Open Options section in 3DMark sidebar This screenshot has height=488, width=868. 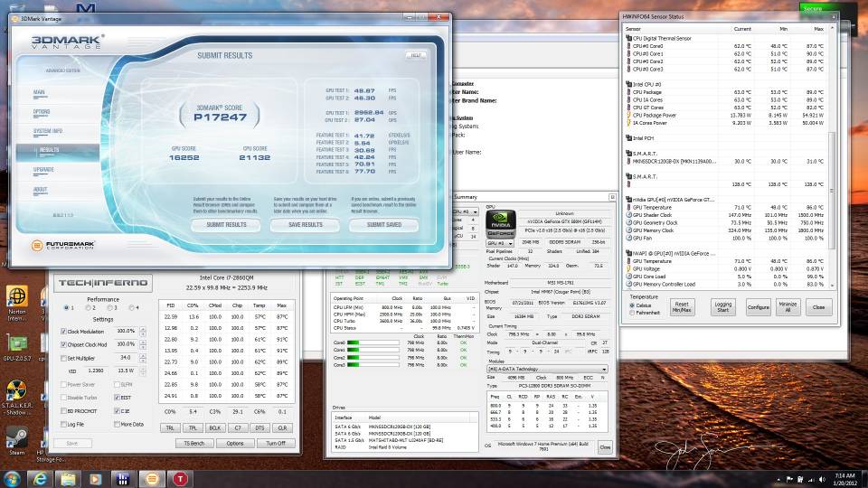pyautogui.click(x=42, y=112)
